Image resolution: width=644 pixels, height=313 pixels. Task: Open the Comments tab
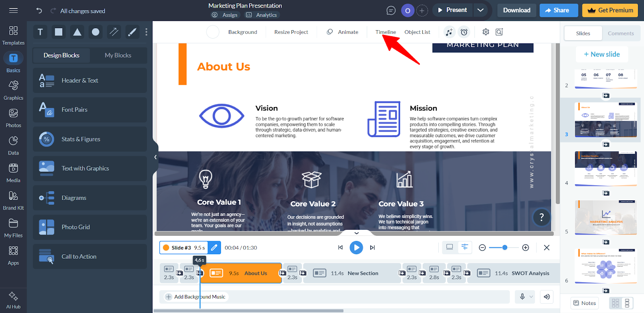pyautogui.click(x=621, y=33)
